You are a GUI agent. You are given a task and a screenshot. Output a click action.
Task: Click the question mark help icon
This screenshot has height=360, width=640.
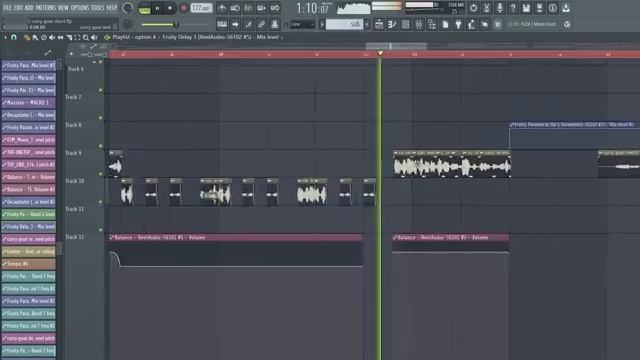click(x=513, y=8)
